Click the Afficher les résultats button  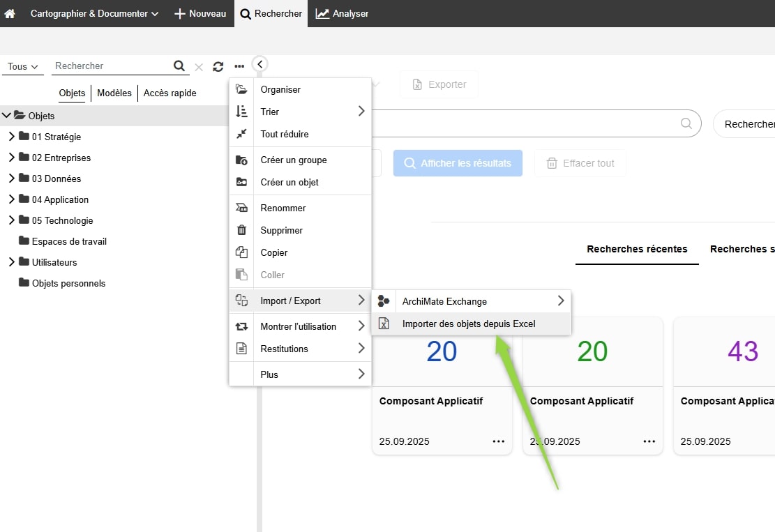pos(458,163)
